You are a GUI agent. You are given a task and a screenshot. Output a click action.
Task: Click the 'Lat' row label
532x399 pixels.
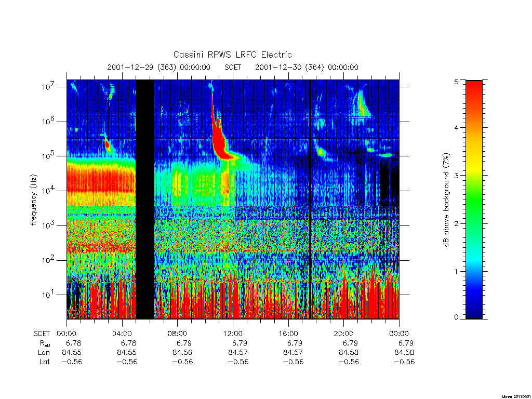pos(45,362)
